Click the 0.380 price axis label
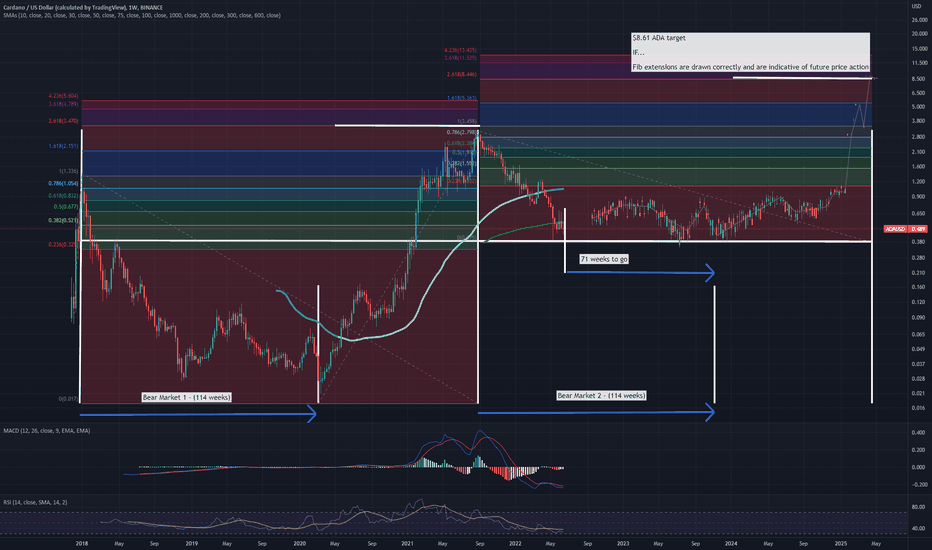The image size is (932, 550). coord(918,242)
